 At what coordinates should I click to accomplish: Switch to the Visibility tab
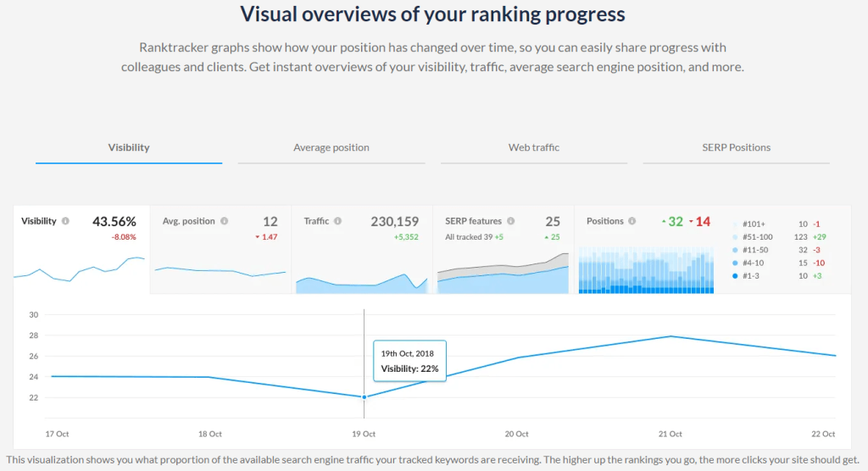click(x=129, y=147)
